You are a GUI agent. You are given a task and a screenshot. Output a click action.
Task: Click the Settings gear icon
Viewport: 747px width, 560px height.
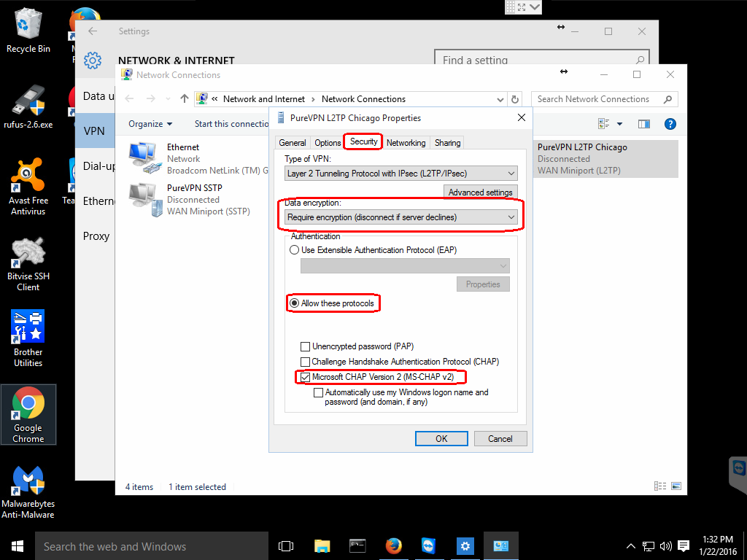point(93,61)
